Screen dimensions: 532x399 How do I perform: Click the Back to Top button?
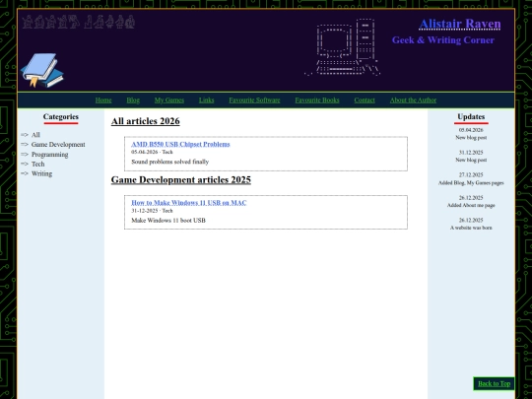[x=494, y=384]
